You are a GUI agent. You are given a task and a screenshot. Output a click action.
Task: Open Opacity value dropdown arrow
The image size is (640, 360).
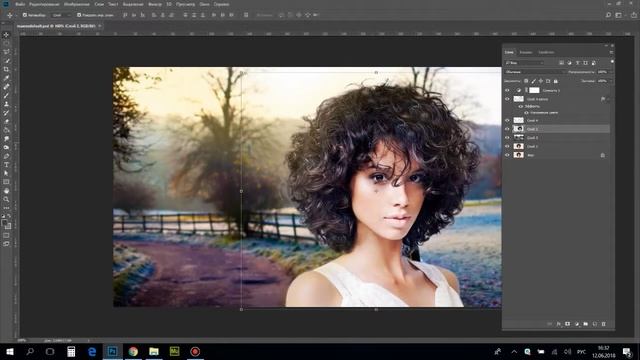coord(611,72)
